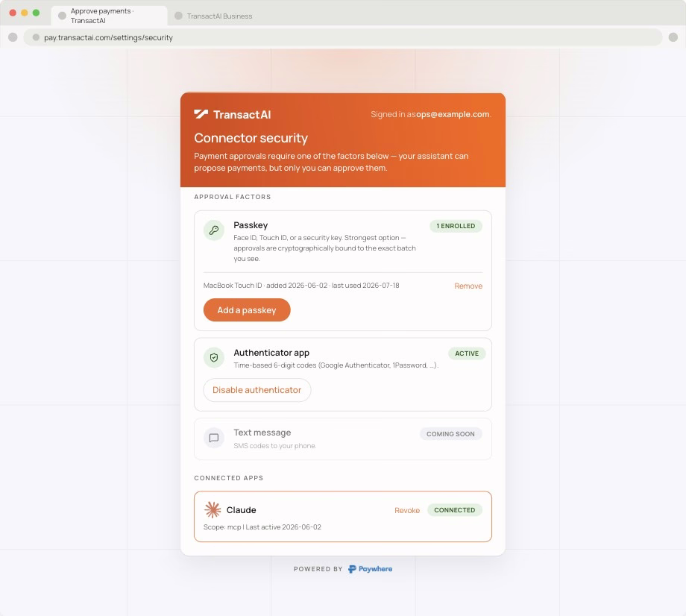The width and height of the screenshot is (686, 616).
Task: Click Scope: mcp Last active text
Action: (x=262, y=527)
